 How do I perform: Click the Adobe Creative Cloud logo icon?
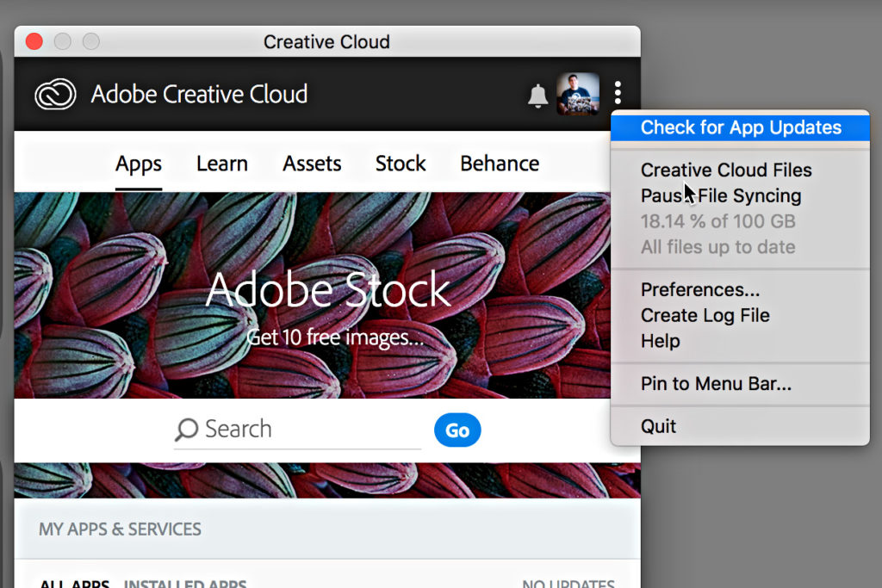(55, 94)
